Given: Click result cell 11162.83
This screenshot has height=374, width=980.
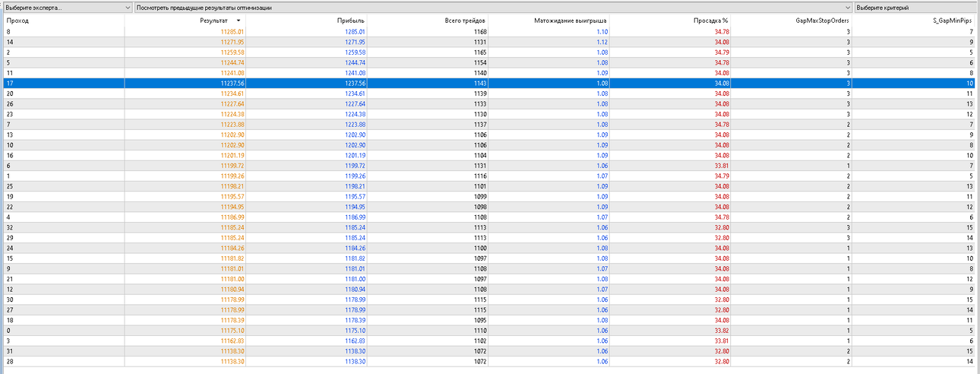Looking at the screenshot, I should (x=232, y=339).
